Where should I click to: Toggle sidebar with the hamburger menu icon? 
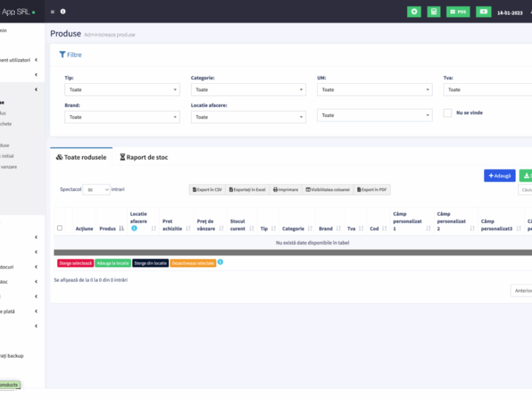(x=53, y=11)
